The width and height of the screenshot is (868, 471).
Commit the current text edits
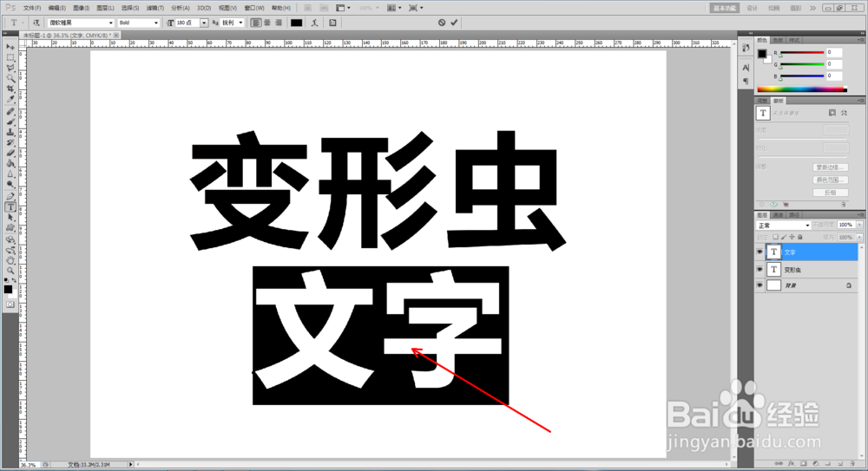[455, 23]
